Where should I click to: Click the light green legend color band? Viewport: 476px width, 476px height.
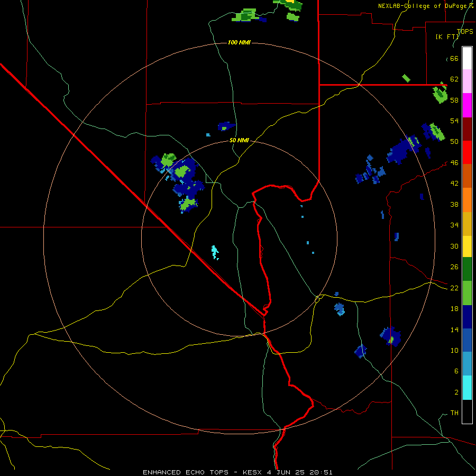(x=467, y=293)
